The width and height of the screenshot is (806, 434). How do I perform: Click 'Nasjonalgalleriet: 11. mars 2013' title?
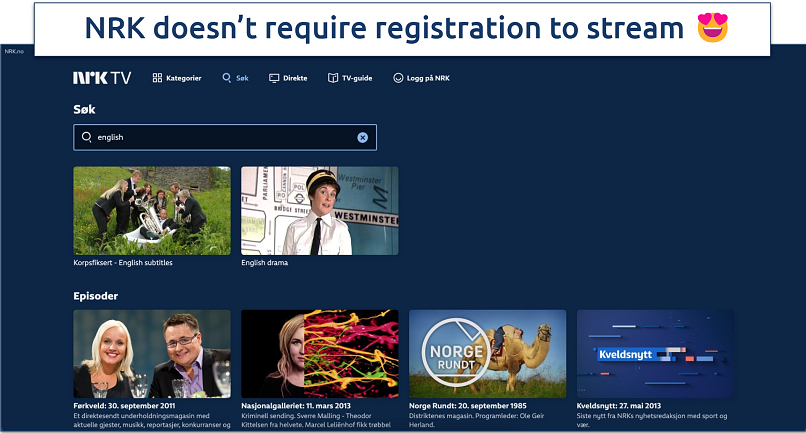coord(296,406)
